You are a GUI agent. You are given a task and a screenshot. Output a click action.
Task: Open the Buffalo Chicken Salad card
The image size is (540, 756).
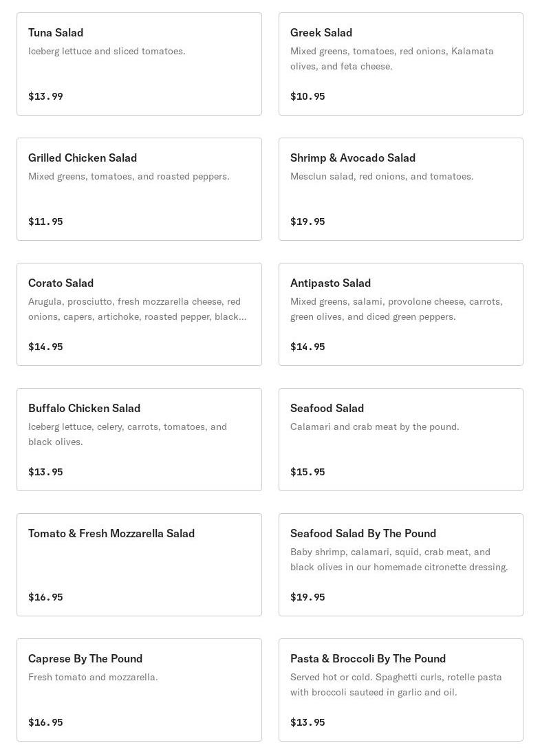[x=140, y=440]
